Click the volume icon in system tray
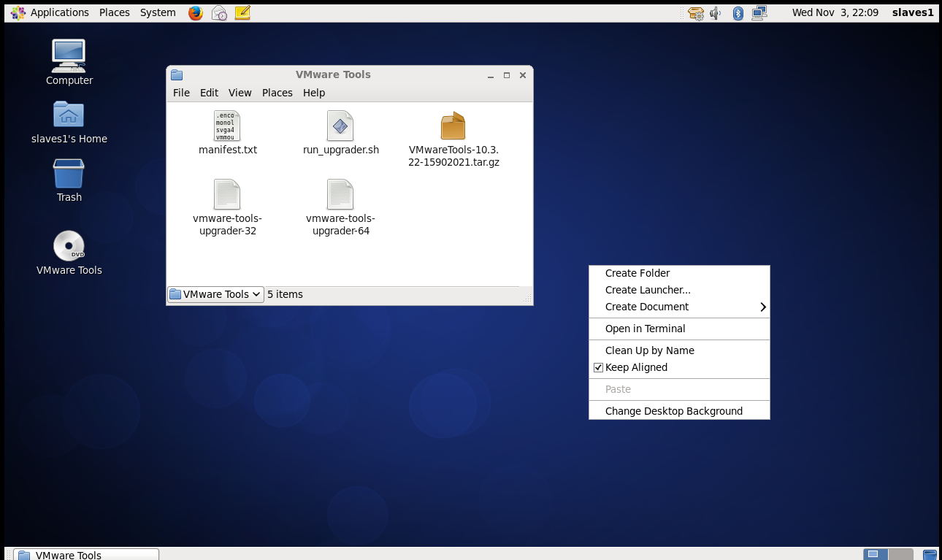Viewport: 942px width, 560px height. (716, 12)
